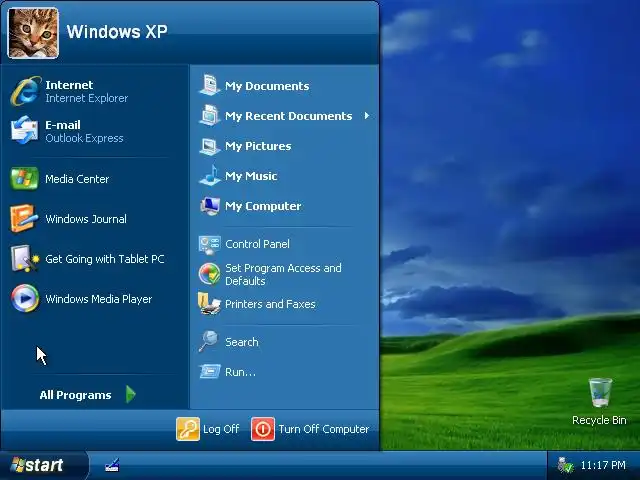Click Get Going with Tablet PC text
The width and height of the screenshot is (640, 480).
click(x=105, y=259)
